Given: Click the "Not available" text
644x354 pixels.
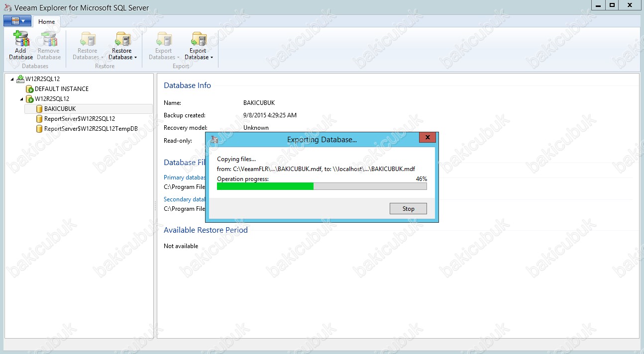Looking at the screenshot, I should click(181, 246).
